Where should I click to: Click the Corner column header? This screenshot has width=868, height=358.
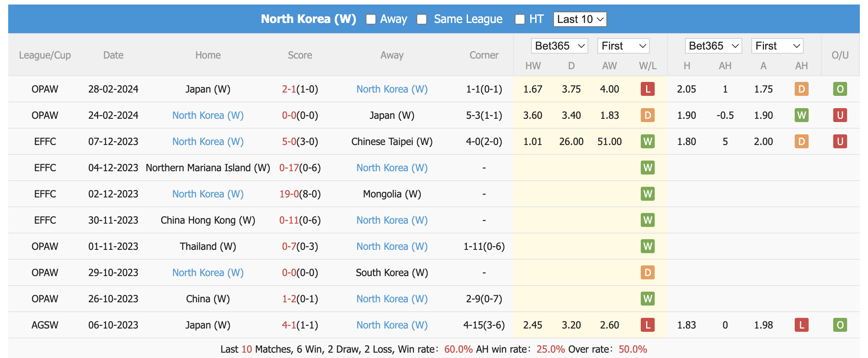[x=484, y=55]
